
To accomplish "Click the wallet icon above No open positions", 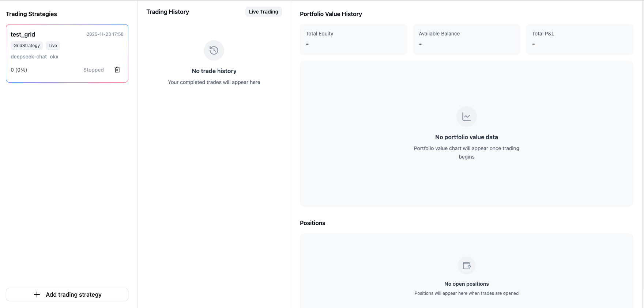I will pos(466,266).
